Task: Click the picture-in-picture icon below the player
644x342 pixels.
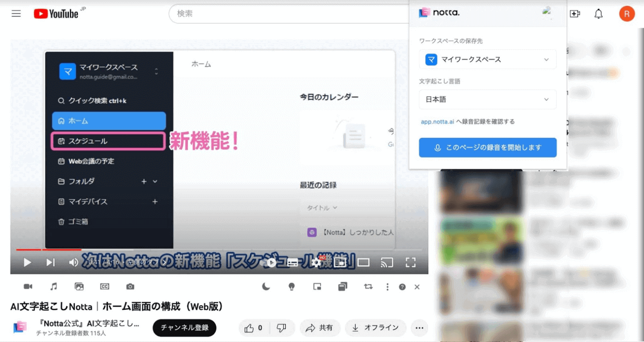Action: click(317, 287)
